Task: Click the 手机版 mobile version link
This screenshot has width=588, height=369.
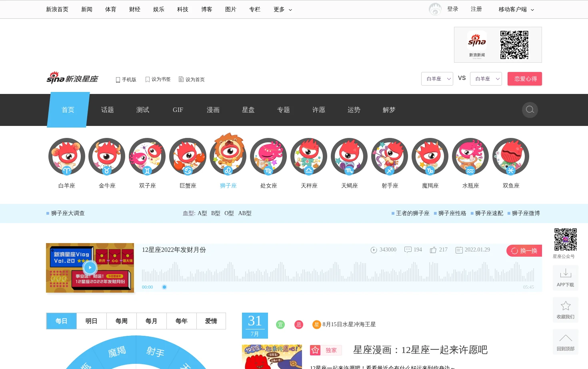Action: click(x=126, y=80)
